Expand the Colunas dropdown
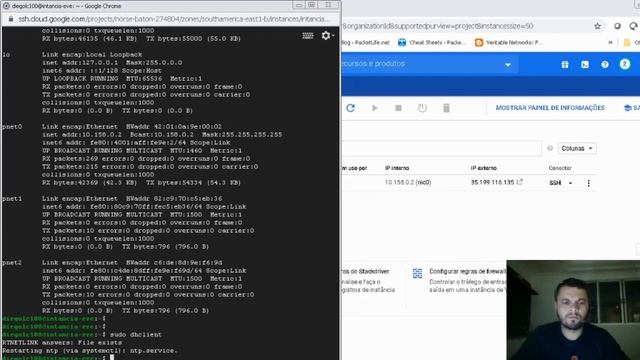Screen dimensions: 640x360 577,149
